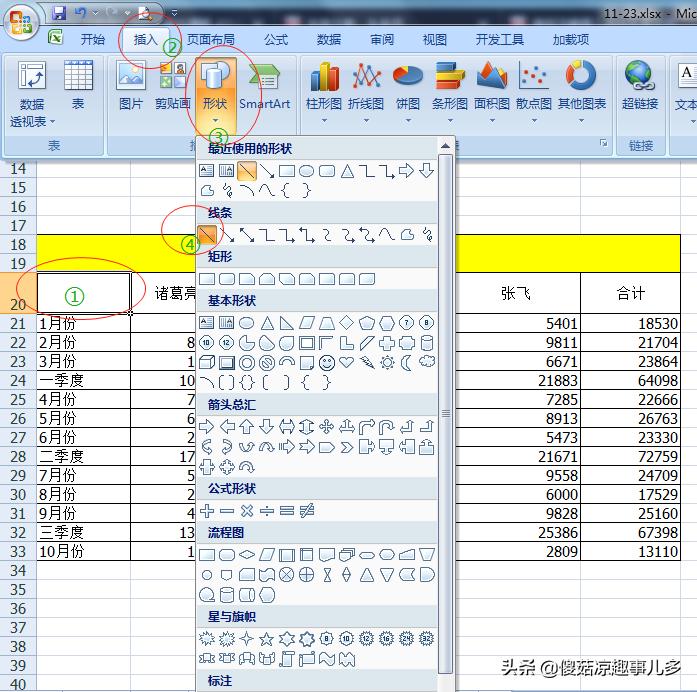Switch to the 页面布局 tab
The width and height of the screenshot is (697, 692).
(x=211, y=40)
